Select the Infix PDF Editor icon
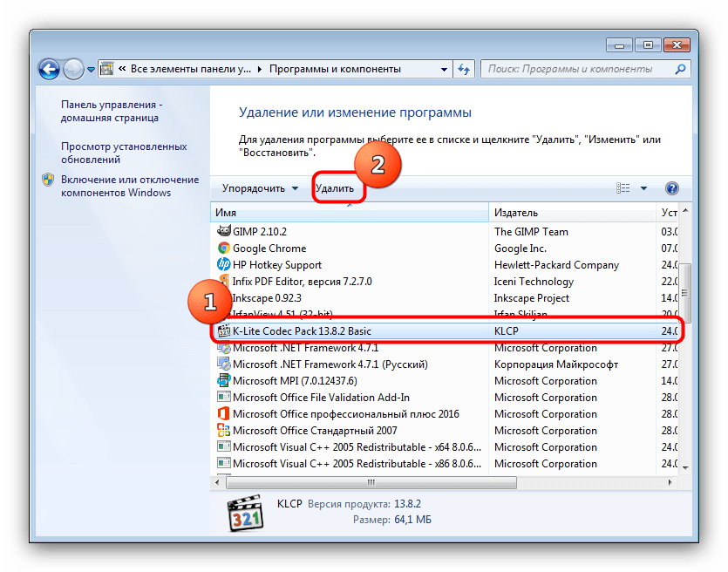This screenshot has width=728, height=572. 223,282
